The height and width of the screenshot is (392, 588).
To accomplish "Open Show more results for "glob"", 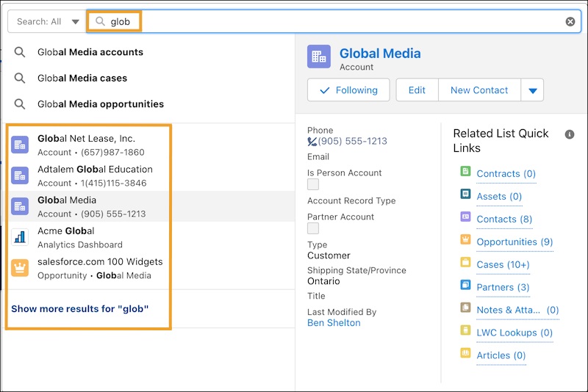I will pos(79,309).
